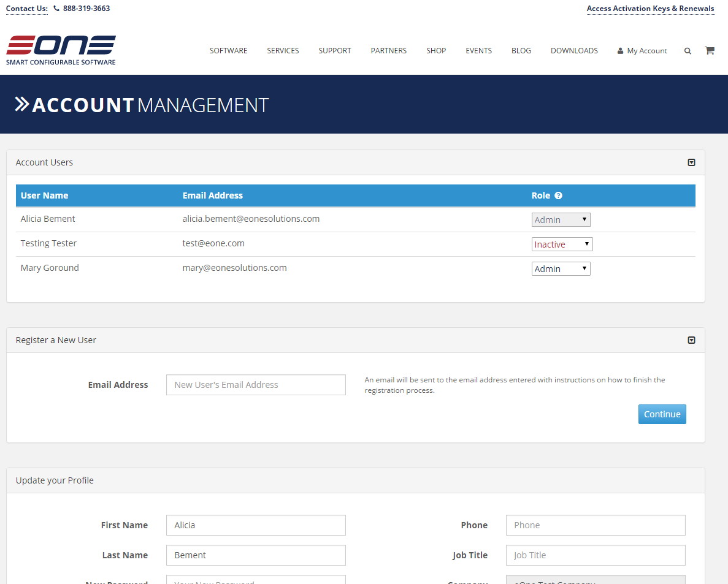Click the Last Name field with Bement
728x584 pixels.
pos(256,555)
